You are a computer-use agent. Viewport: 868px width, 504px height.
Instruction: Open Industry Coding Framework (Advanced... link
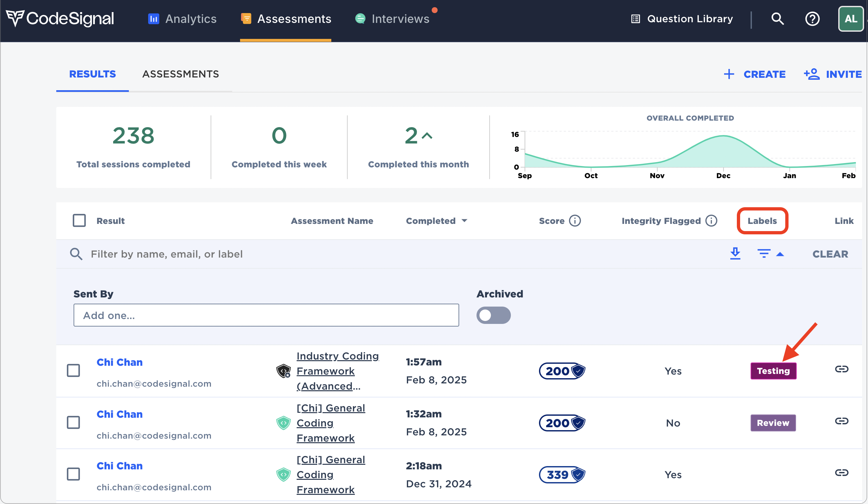pos(337,371)
